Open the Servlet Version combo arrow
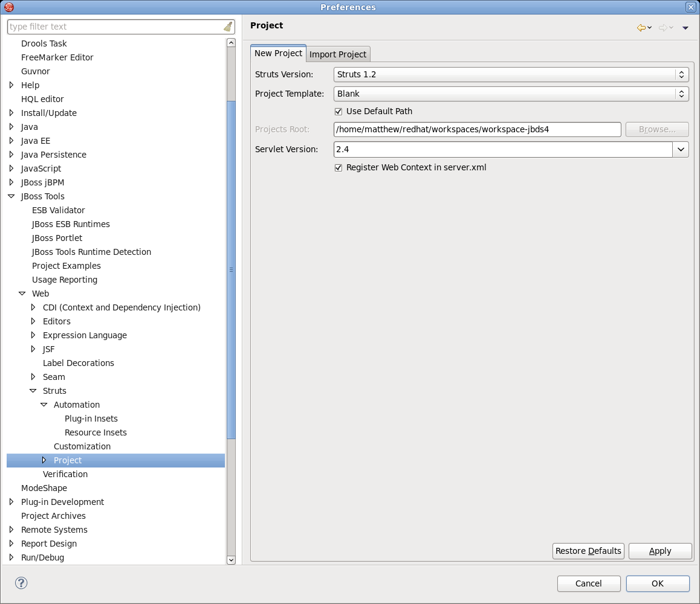 click(681, 149)
